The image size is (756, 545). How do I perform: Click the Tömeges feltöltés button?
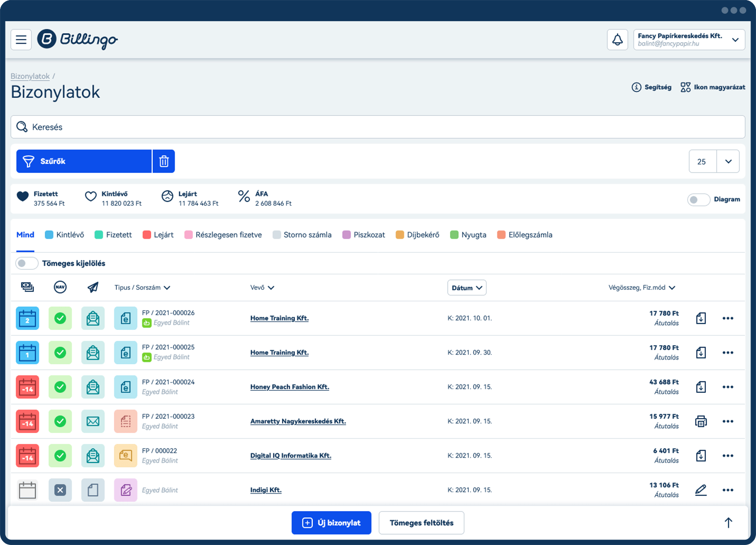pos(422,523)
